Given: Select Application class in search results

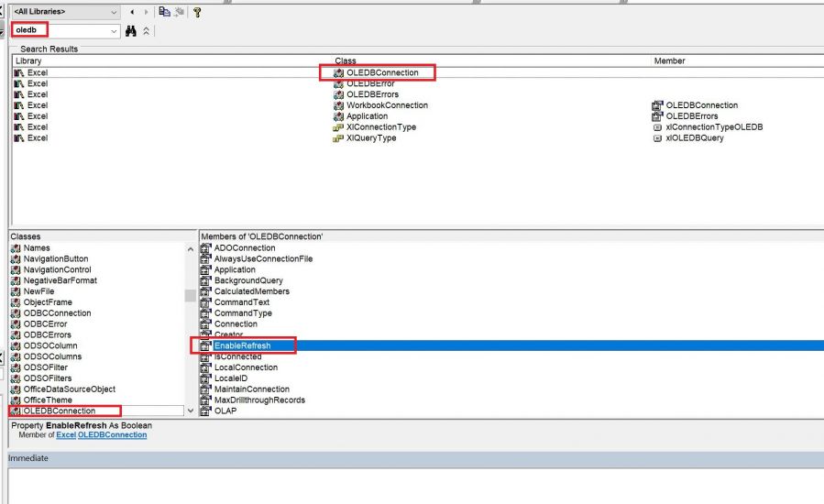Looking at the screenshot, I should [x=367, y=116].
